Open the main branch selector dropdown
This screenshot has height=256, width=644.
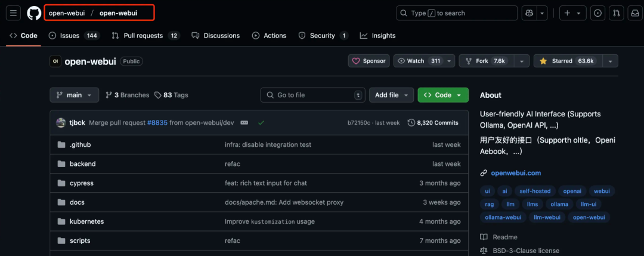click(75, 95)
